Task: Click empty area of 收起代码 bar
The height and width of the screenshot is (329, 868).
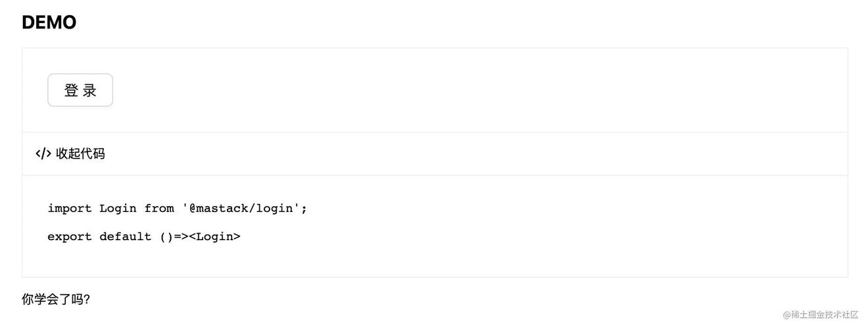Action: pyautogui.click(x=460, y=154)
